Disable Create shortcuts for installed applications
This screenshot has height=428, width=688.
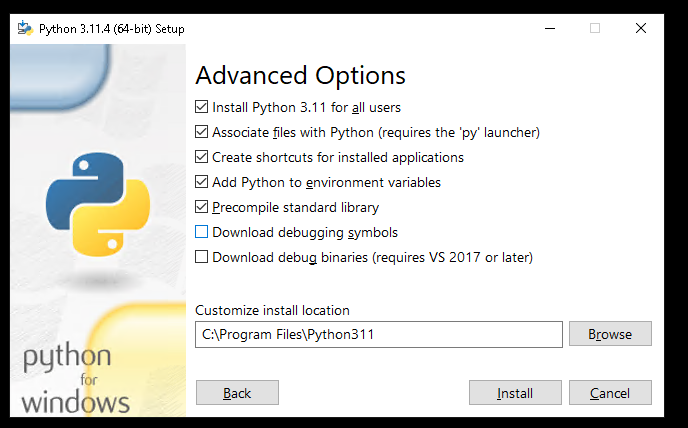203,157
